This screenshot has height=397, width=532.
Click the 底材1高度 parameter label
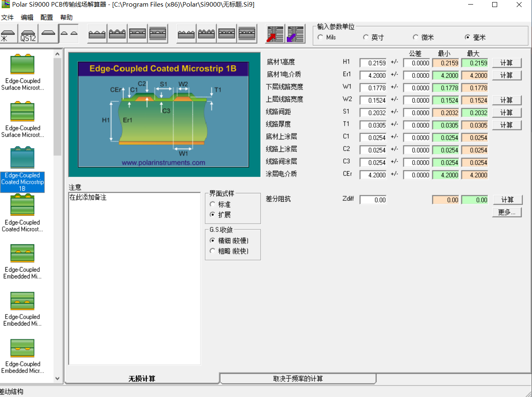coord(281,62)
